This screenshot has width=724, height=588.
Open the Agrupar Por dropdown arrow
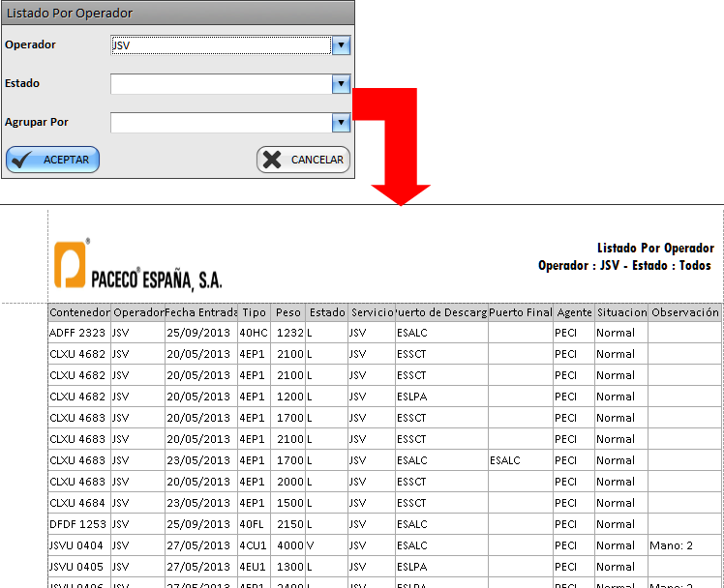pyautogui.click(x=340, y=123)
